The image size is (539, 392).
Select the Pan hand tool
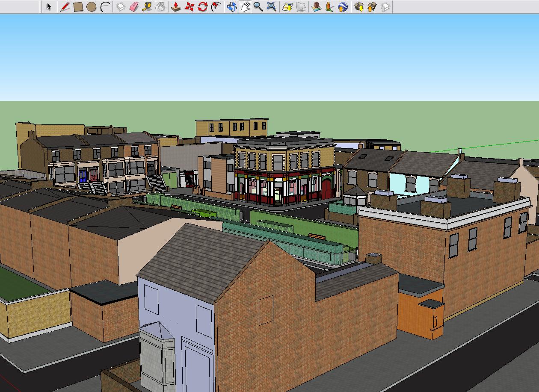(x=245, y=7)
